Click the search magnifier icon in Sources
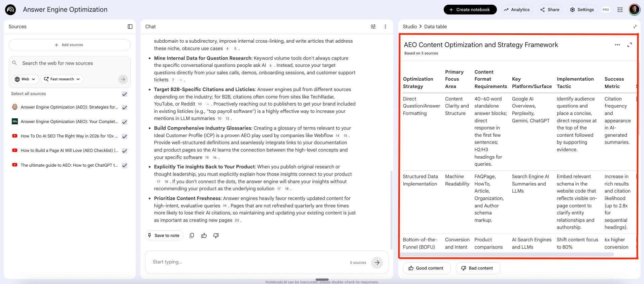644x284 pixels. [x=14, y=63]
